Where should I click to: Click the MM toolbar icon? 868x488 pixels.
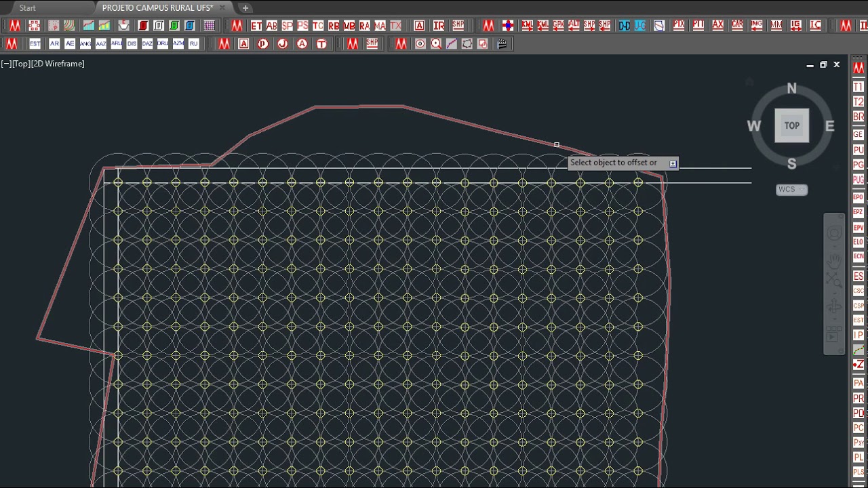pyautogui.click(x=776, y=26)
